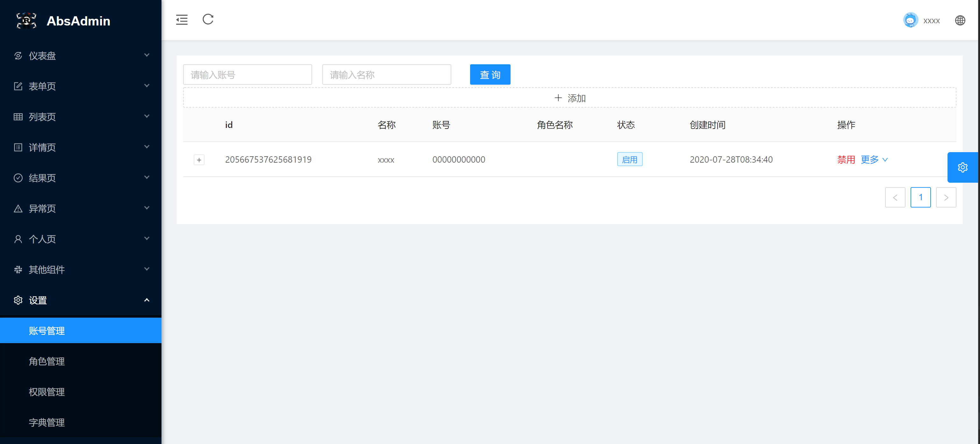Open the floating settings gear panel
This screenshot has height=444, width=980.
tap(962, 167)
